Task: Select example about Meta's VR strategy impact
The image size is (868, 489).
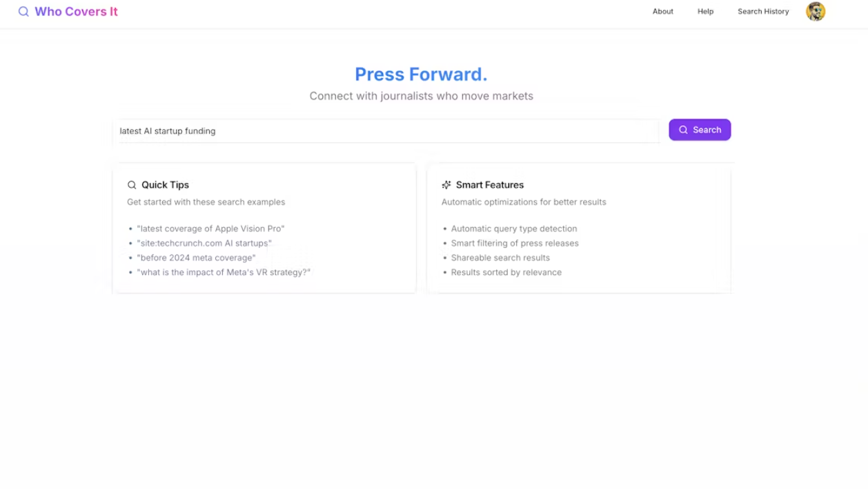Action: pos(224,272)
